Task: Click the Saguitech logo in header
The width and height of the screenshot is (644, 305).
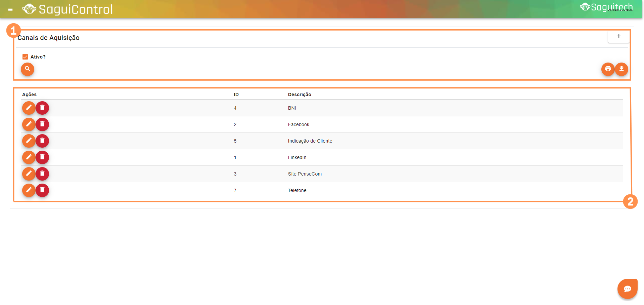Action: pyautogui.click(x=606, y=7)
